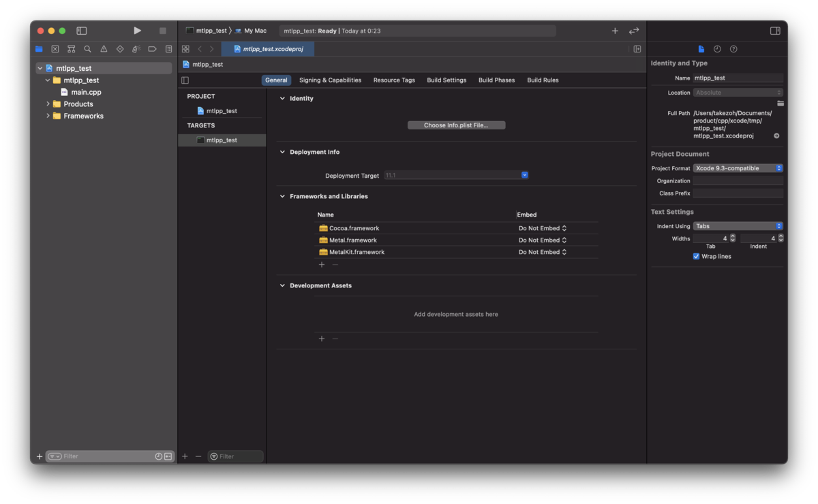This screenshot has height=504, width=818.
Task: Open the Test navigator diamond icon
Action: (120, 49)
